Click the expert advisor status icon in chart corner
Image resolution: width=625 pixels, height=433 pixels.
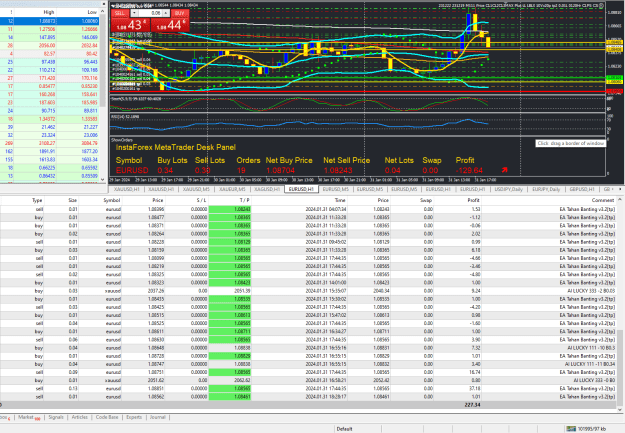pyautogui.click(x=601, y=6)
